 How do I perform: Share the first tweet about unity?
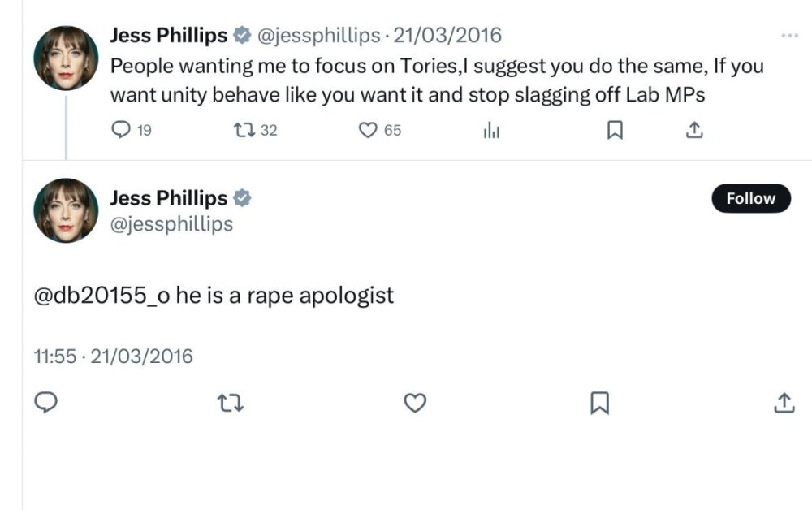[694, 130]
